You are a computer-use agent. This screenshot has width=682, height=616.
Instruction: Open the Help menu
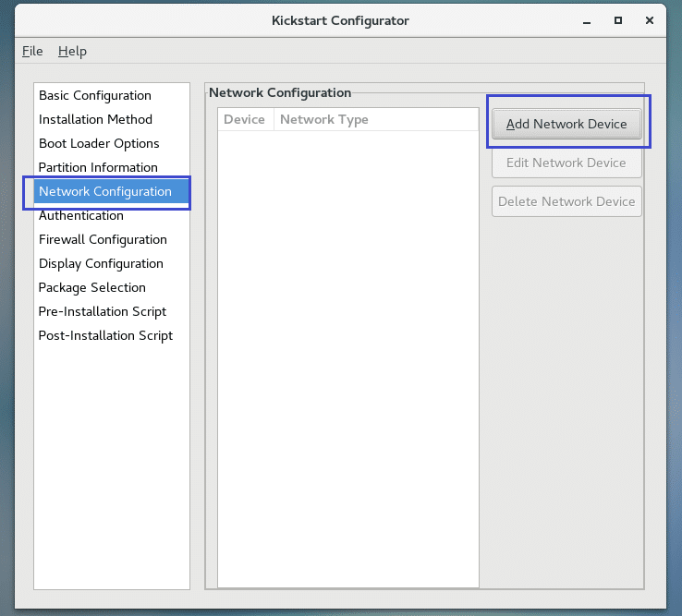coord(72,51)
